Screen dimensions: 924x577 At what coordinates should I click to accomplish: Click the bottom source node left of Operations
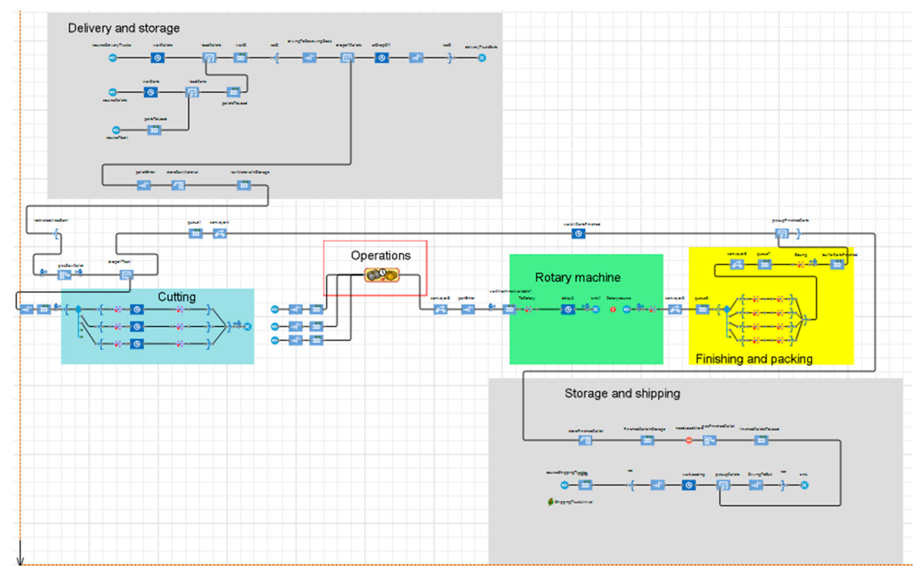[x=275, y=340]
